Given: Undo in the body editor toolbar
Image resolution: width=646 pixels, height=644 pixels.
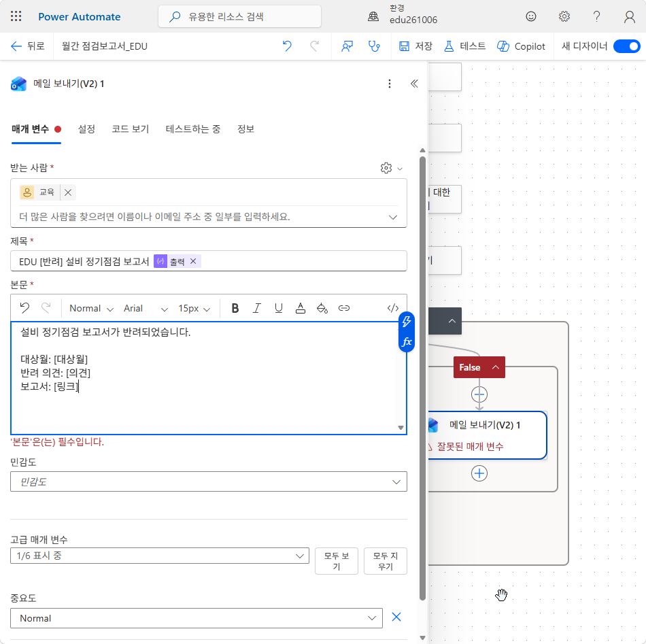Looking at the screenshot, I should point(24,308).
